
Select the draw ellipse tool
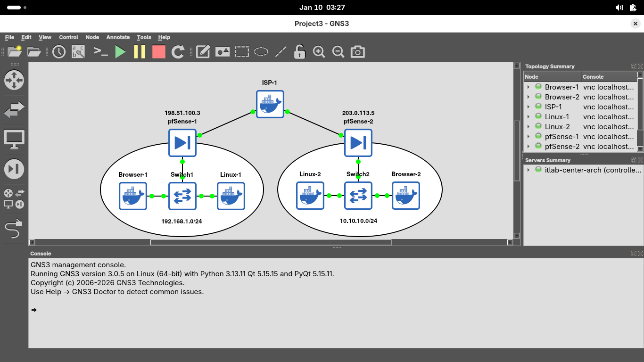click(261, 52)
